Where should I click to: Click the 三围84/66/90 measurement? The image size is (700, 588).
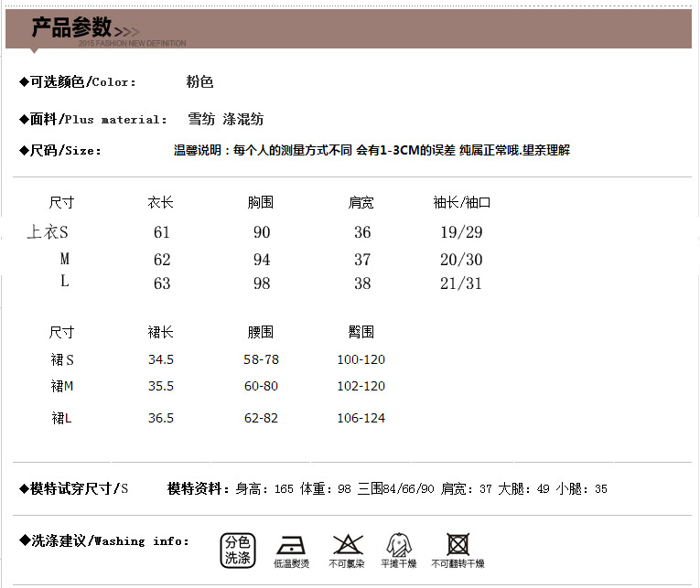coord(395,489)
